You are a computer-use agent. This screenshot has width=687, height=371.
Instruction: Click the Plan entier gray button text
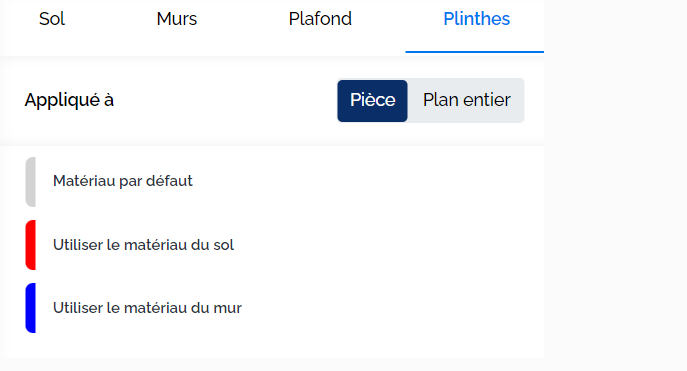466,100
